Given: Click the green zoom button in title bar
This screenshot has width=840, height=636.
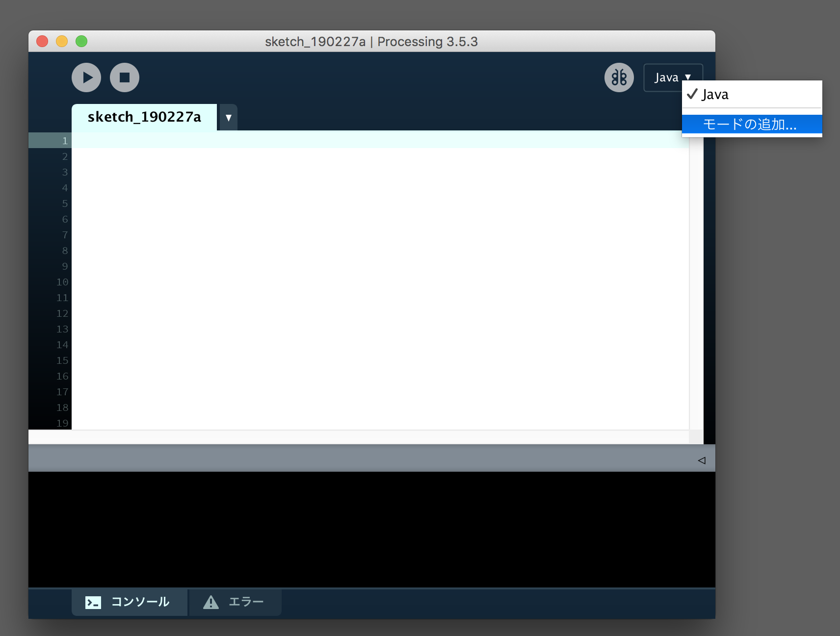Looking at the screenshot, I should point(80,42).
